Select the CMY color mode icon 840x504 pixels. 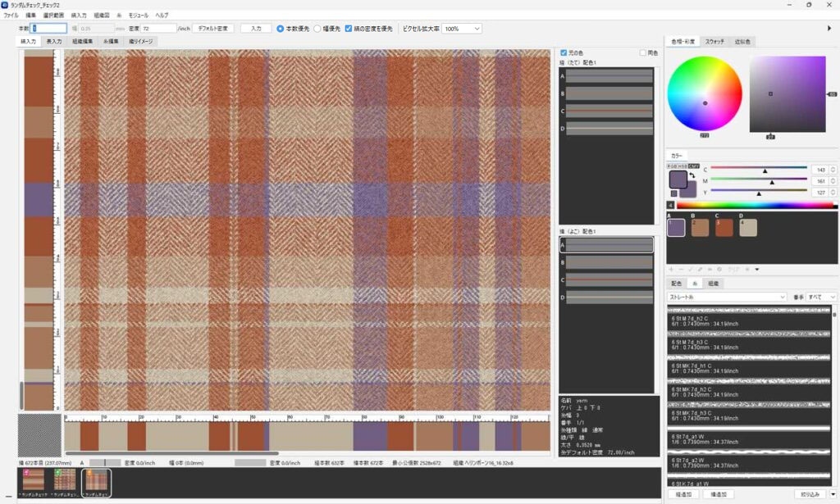[x=694, y=166]
